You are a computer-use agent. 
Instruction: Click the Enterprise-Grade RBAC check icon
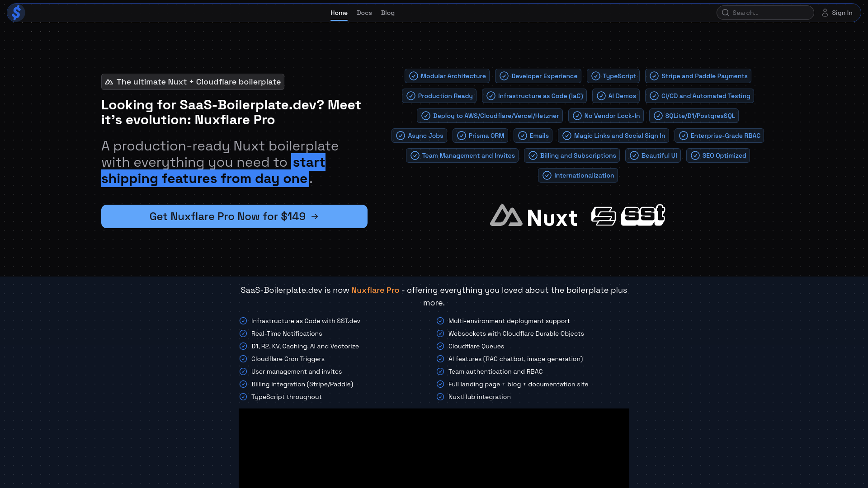(x=684, y=136)
